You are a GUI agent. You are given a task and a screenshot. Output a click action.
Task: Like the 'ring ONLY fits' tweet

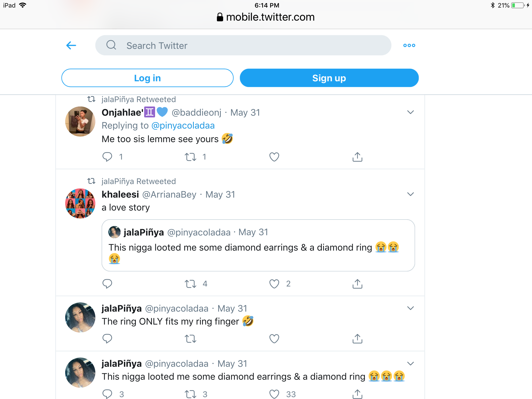click(274, 339)
